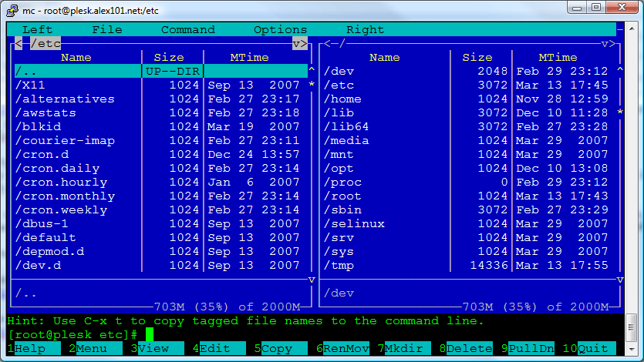Click the [root@plesk etc]# command prompt
This screenshot has height=362, width=644.
click(x=72, y=335)
